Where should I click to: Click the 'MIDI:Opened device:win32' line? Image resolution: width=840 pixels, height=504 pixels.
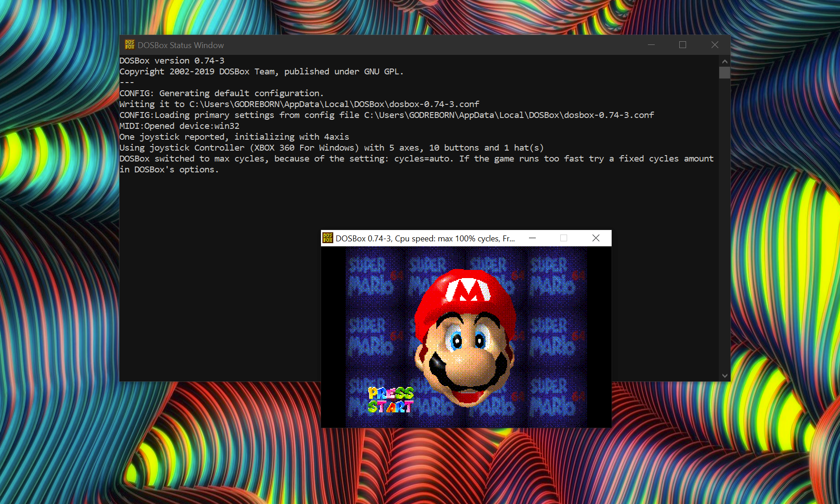(x=179, y=126)
